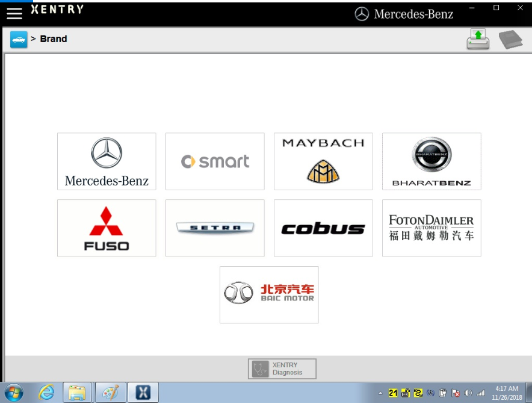Switch to Paint in the taskbar
Viewport: 532px width, 404px height.
point(111,393)
